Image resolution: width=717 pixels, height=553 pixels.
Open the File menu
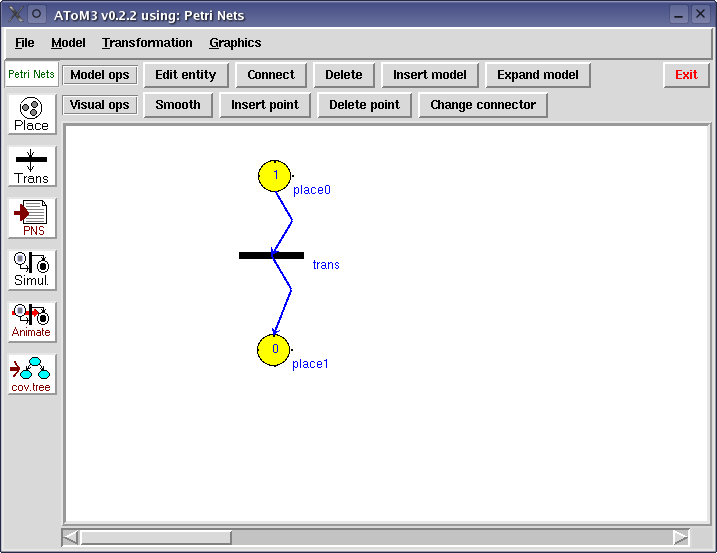(x=25, y=43)
